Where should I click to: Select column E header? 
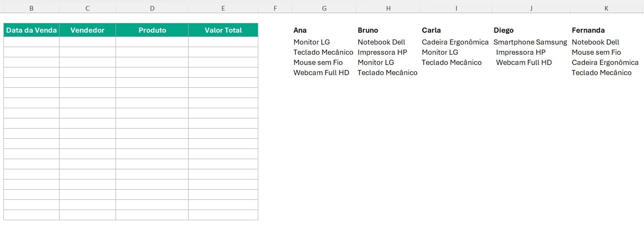point(223,8)
